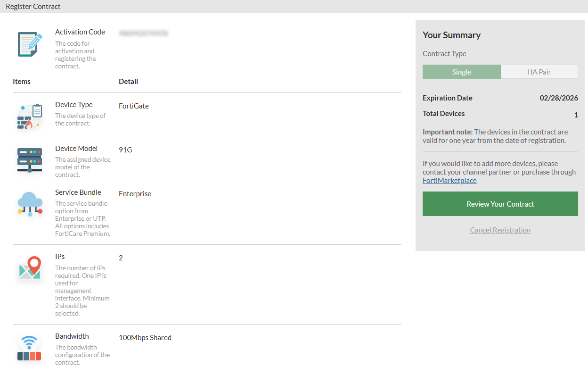Click the Items column header

click(x=22, y=82)
